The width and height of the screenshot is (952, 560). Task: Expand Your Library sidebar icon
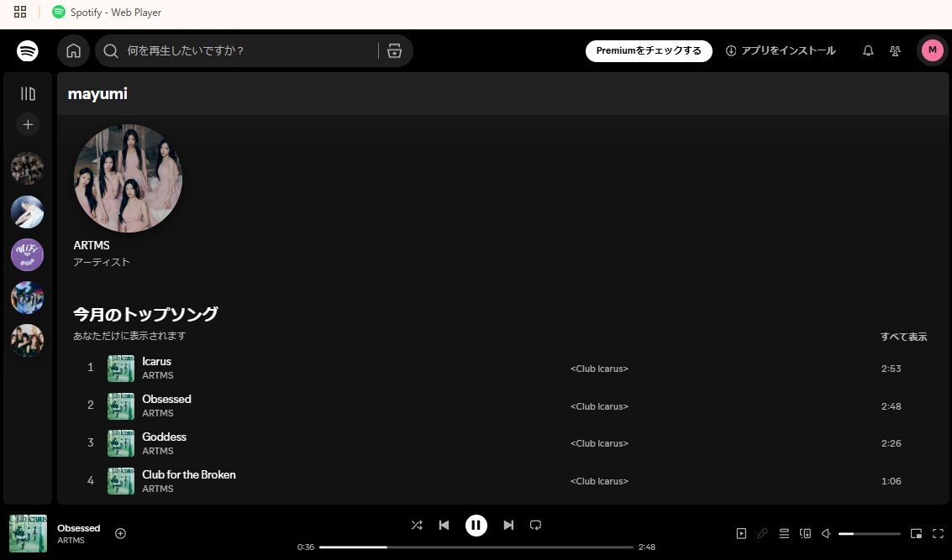click(28, 93)
